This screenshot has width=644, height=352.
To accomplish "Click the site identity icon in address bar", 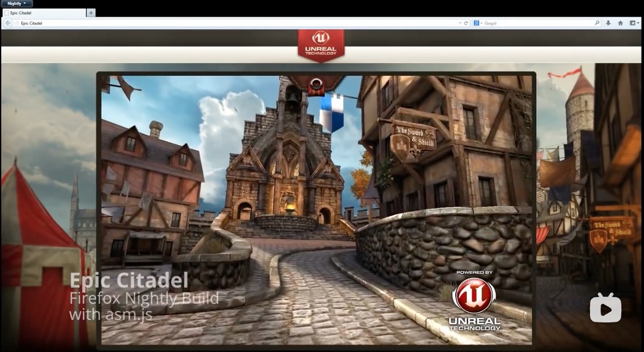I will point(17,23).
